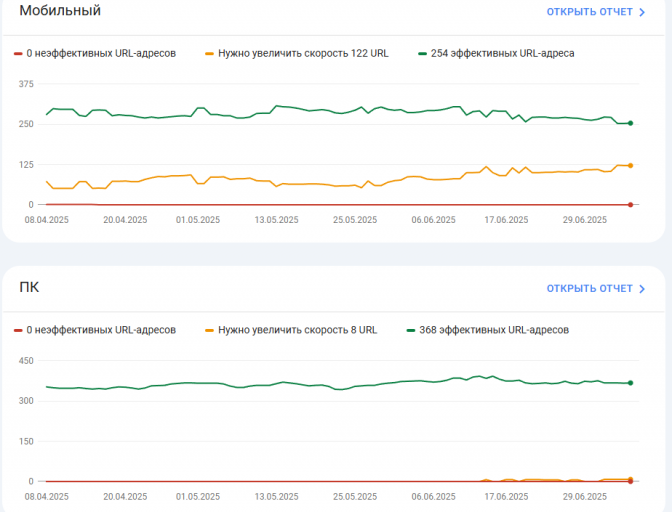
Task: Click the ПК card title
Action: 29,287
